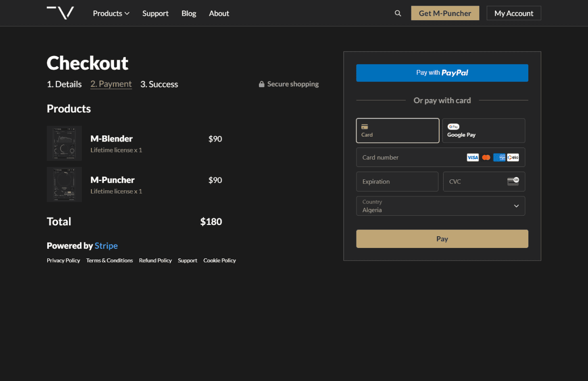Click the search magnifier icon

coord(398,13)
